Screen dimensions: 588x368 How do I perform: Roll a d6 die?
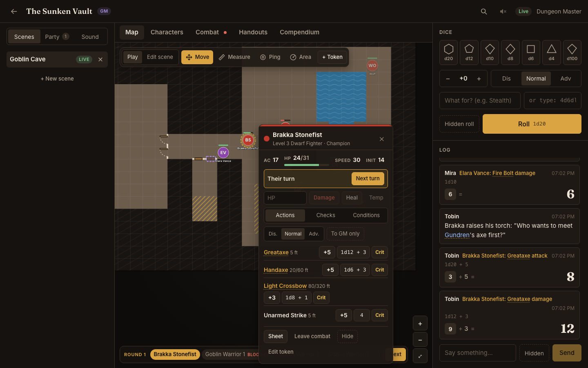tap(531, 52)
